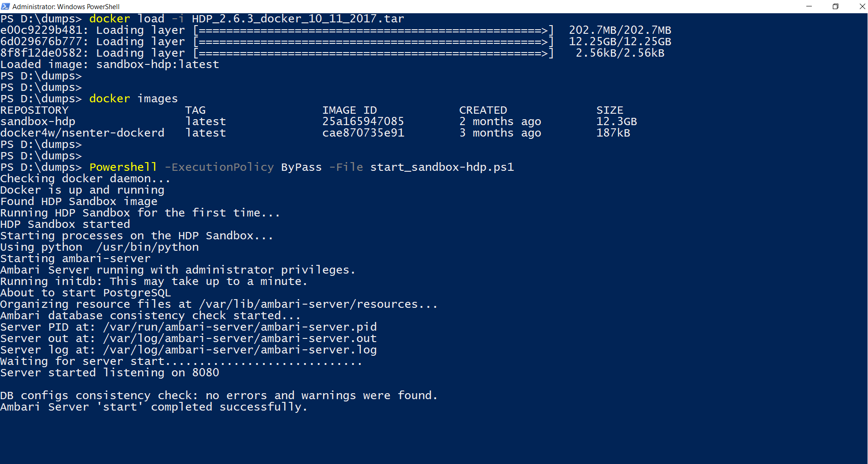Click the 'completed successfully' final line

tap(153, 407)
